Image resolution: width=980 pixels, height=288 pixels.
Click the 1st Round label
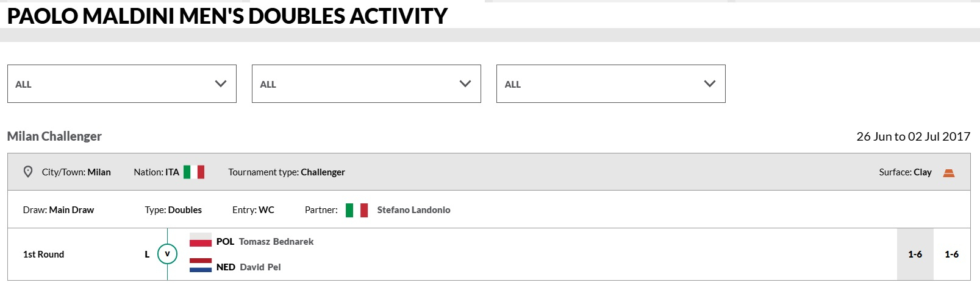coord(43,255)
